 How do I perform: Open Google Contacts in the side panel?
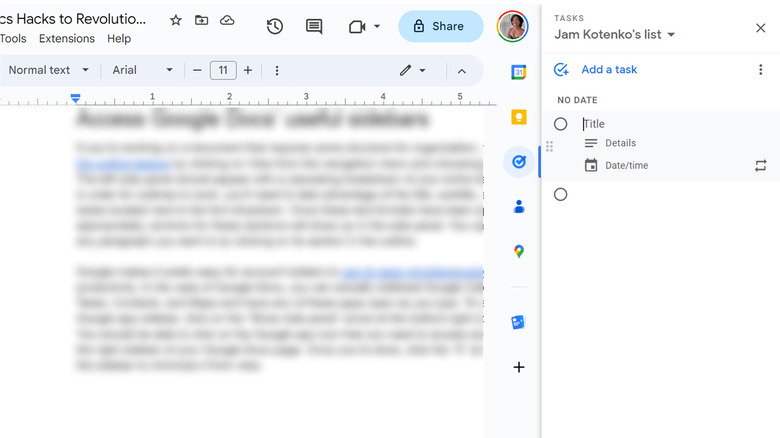(519, 206)
